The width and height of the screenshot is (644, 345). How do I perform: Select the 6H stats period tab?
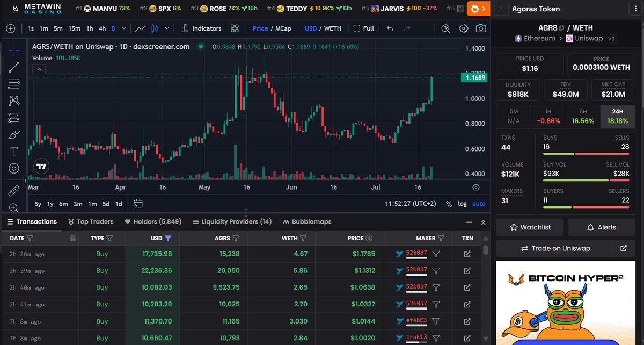tap(583, 117)
